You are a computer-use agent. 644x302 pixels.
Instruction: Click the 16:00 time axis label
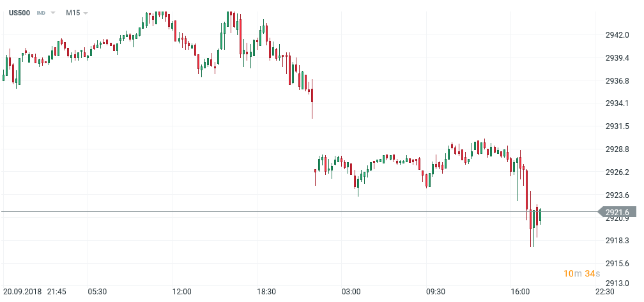pos(520,292)
